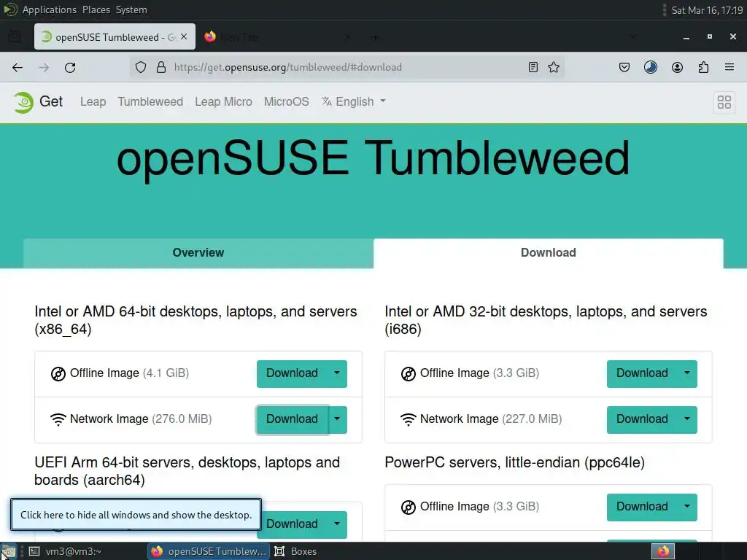Open the clock showing Sat Mar 16, 17:19
Viewport: 747px width, 560px height.
point(707,10)
